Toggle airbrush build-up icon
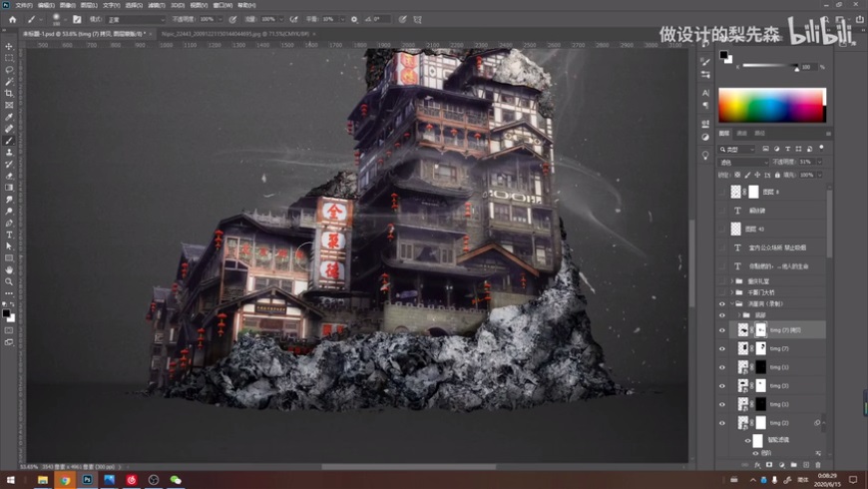The height and width of the screenshot is (489, 868). 294,19
